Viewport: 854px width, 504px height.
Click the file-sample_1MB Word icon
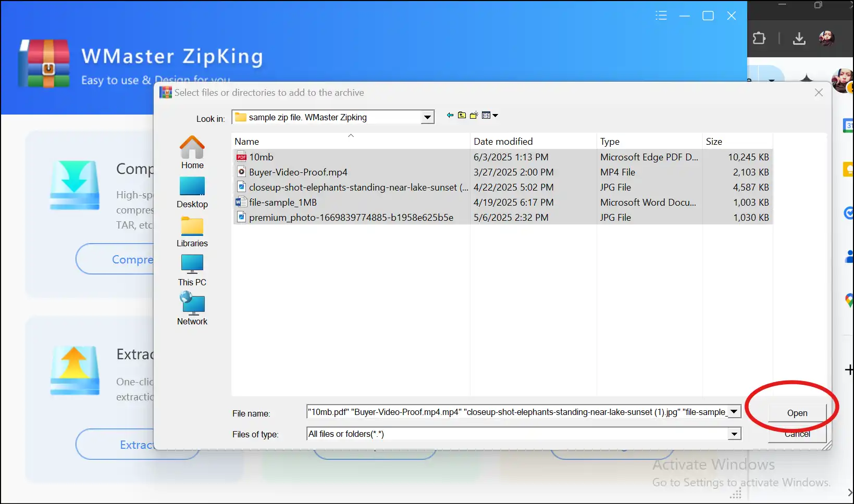[241, 202]
